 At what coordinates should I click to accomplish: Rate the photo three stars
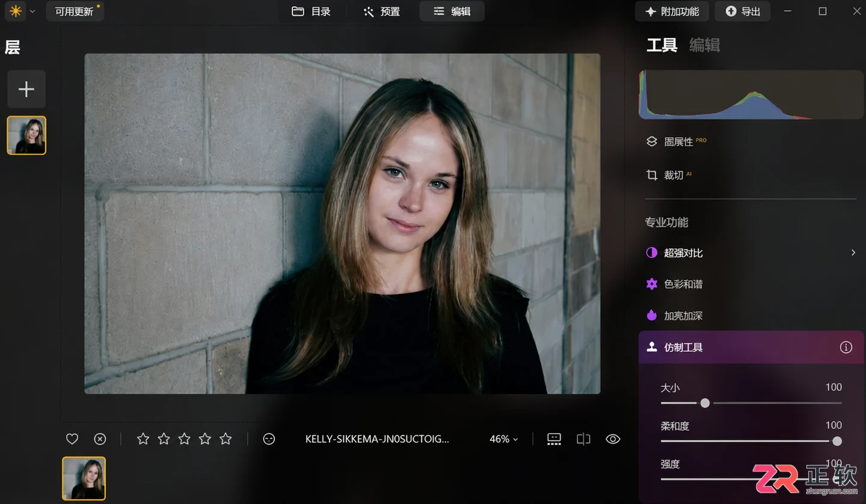coord(184,439)
